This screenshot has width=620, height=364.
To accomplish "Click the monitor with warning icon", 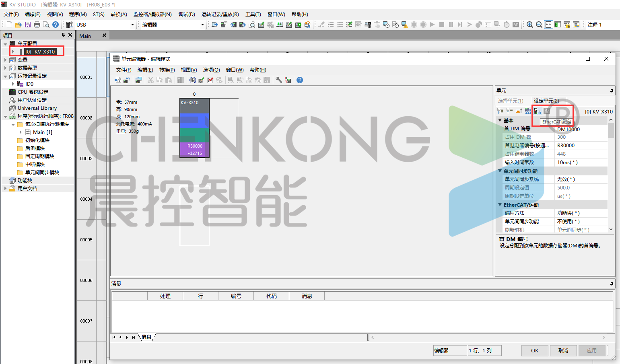I will (405, 25).
